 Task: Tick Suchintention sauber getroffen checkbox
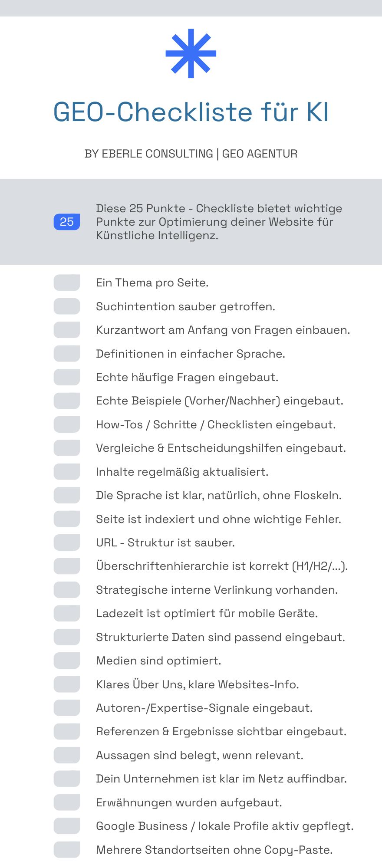tap(67, 306)
